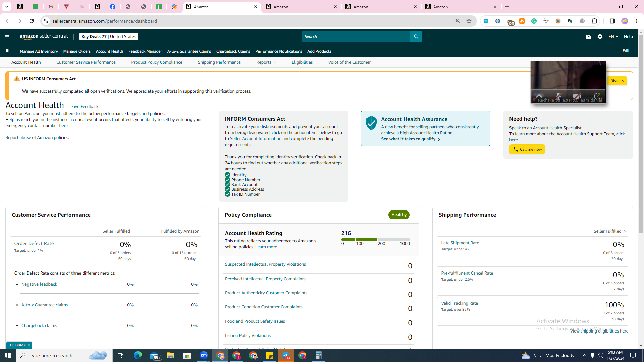Click the Edit button in nav bar
This screenshot has height=362, width=644.
pyautogui.click(x=626, y=51)
